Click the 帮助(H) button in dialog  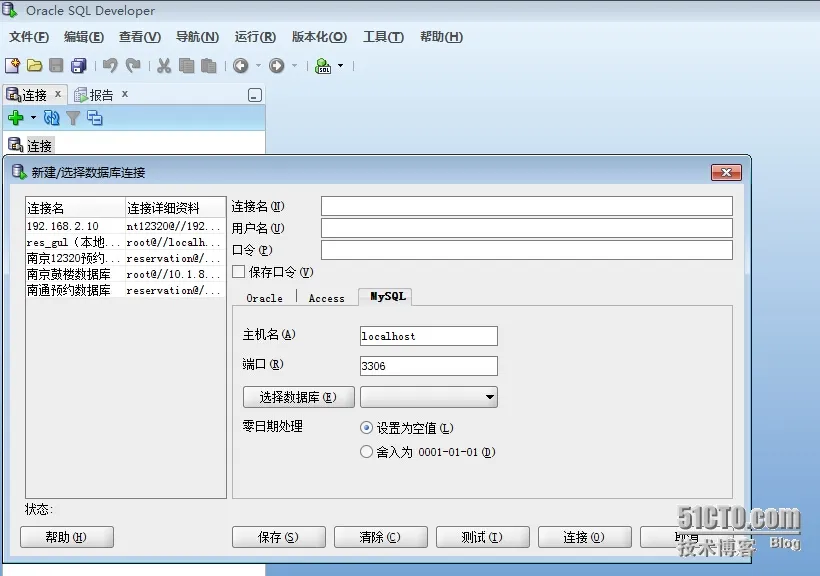click(x=66, y=537)
